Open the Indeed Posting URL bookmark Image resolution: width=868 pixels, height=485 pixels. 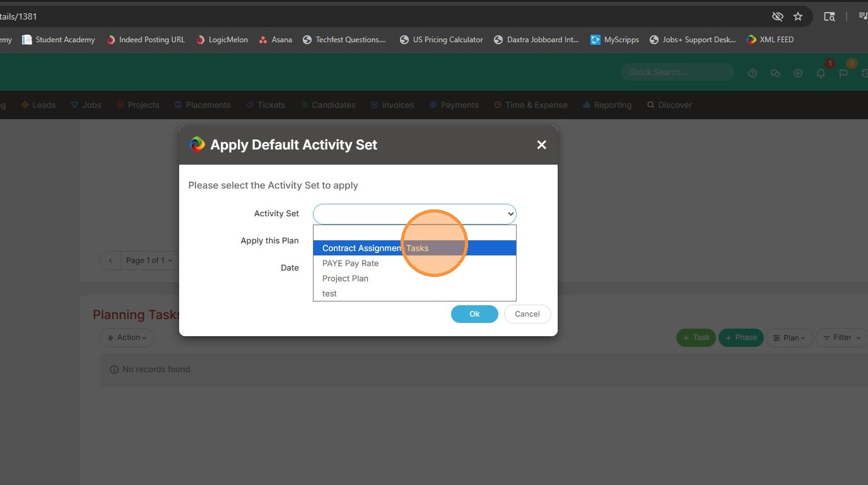(x=146, y=40)
